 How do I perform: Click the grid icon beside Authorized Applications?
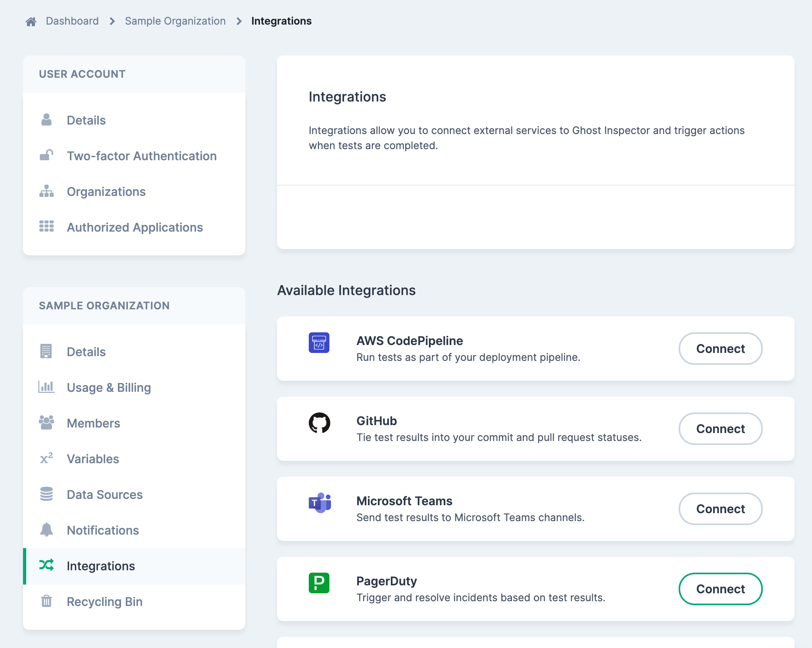tap(46, 227)
